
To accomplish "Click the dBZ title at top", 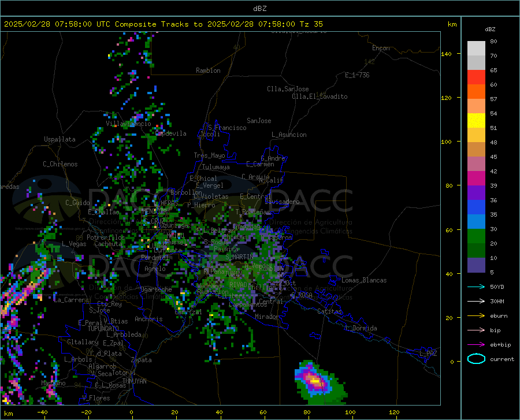I will (x=259, y=9).
